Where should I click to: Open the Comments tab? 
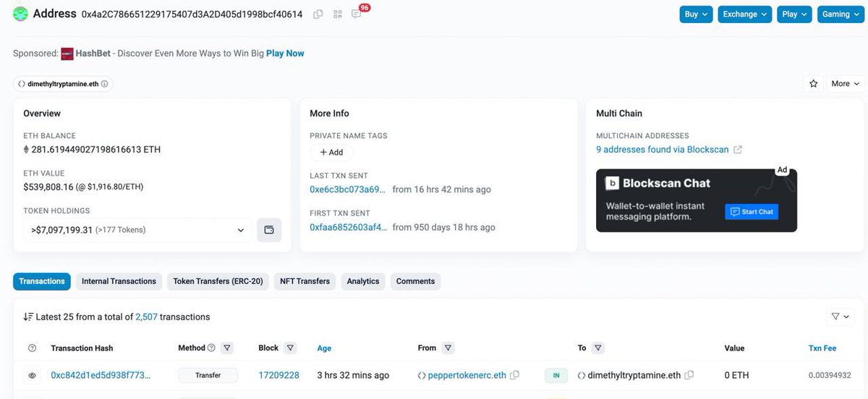[x=415, y=281]
